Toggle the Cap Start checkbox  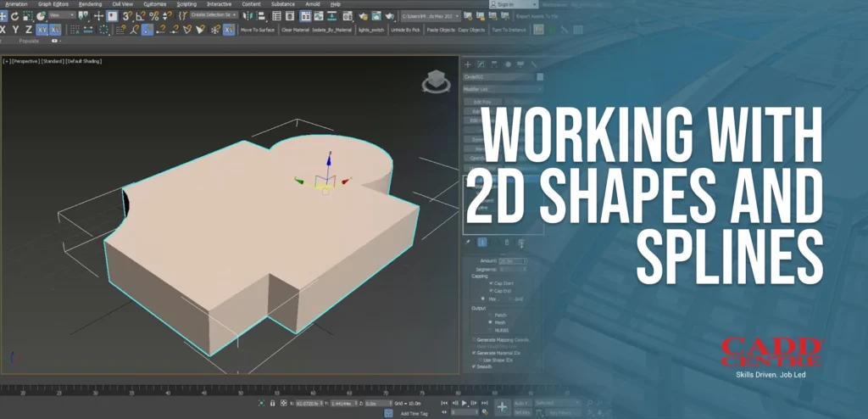click(x=491, y=283)
